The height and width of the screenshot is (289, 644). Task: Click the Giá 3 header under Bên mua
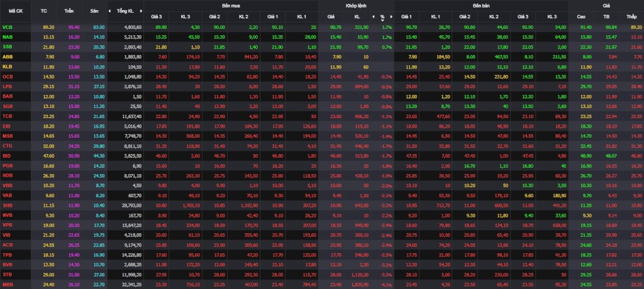click(158, 17)
